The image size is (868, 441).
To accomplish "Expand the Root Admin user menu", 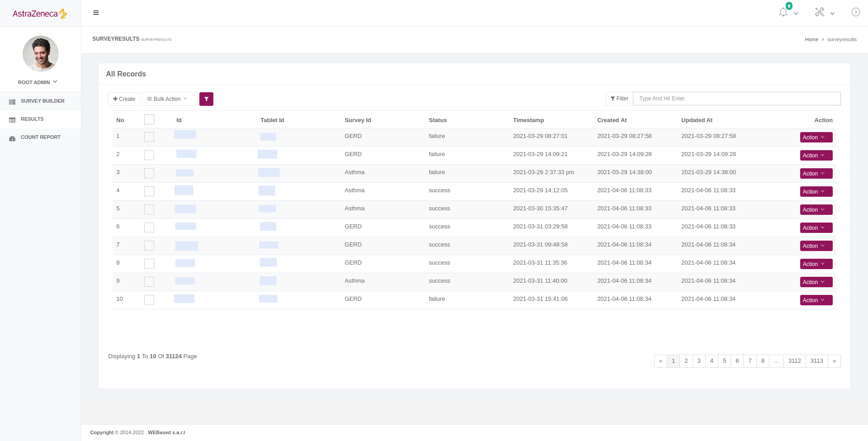I will point(38,82).
